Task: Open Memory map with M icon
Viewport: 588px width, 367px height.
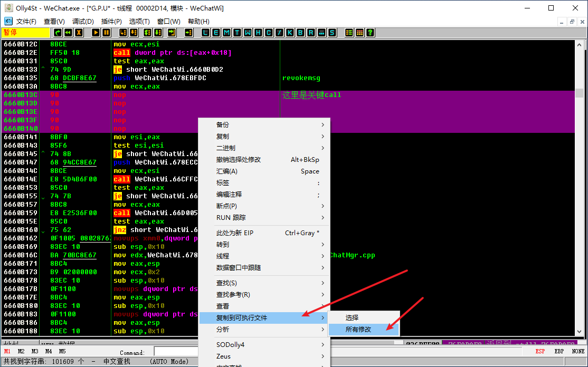Action: coord(226,33)
